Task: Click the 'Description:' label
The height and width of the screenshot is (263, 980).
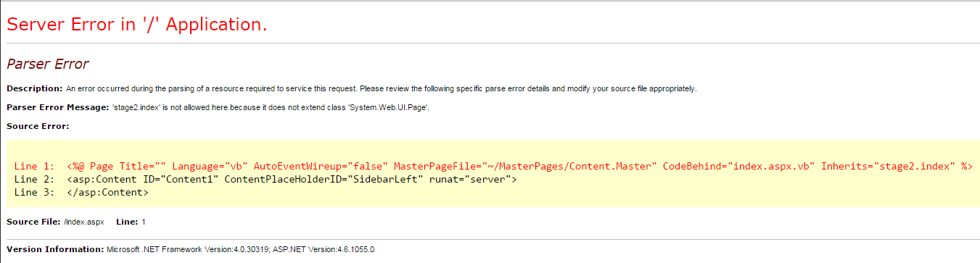Action: [35, 88]
